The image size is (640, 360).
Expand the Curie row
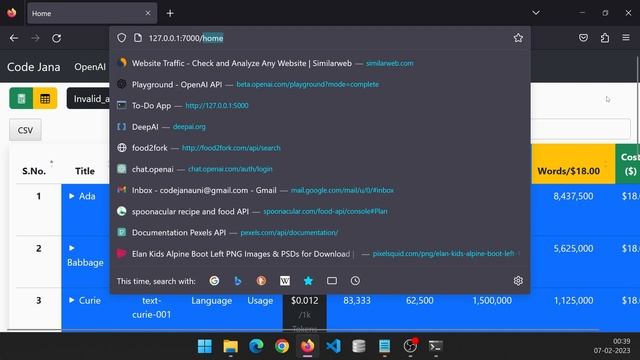[71, 300]
